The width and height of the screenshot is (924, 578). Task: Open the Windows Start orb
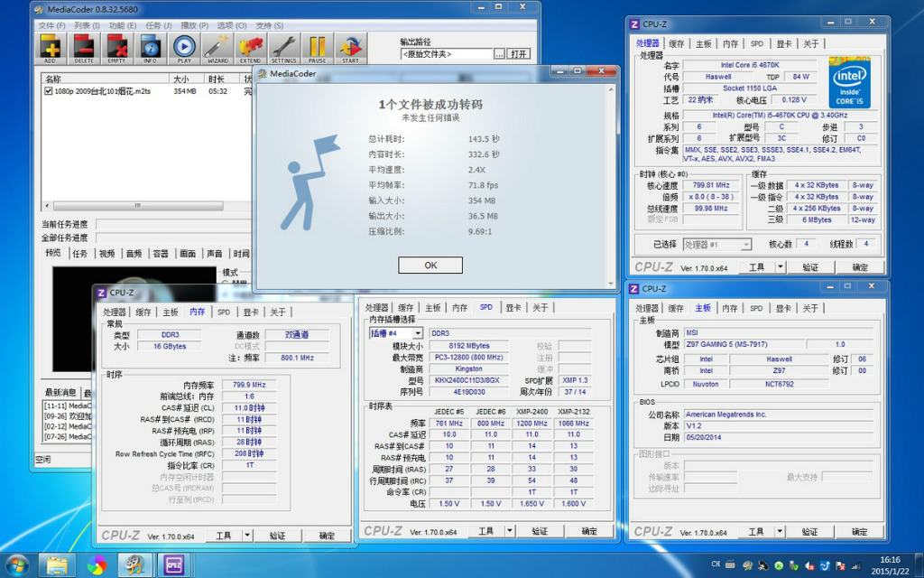(x=16, y=565)
